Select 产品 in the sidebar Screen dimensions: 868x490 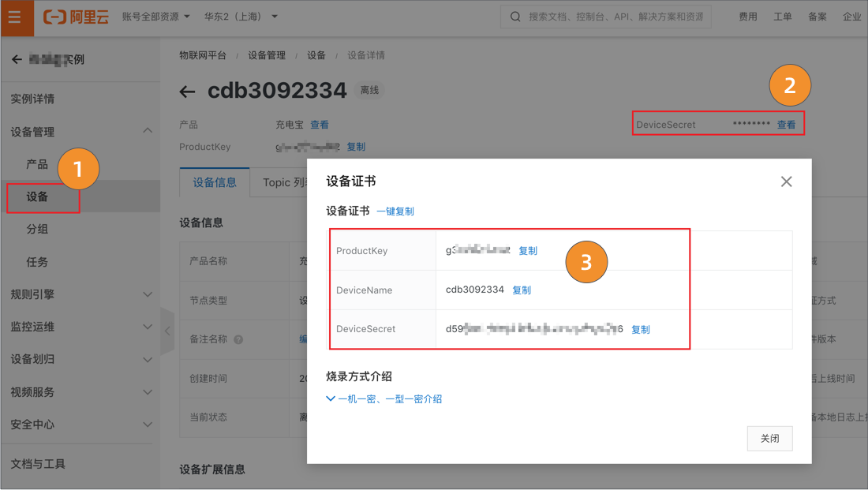(37, 164)
